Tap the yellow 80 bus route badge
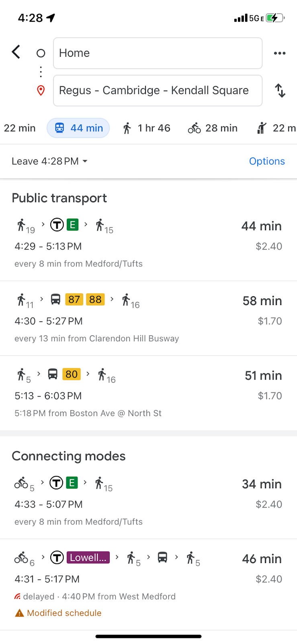This screenshot has height=644, width=297. (72, 374)
